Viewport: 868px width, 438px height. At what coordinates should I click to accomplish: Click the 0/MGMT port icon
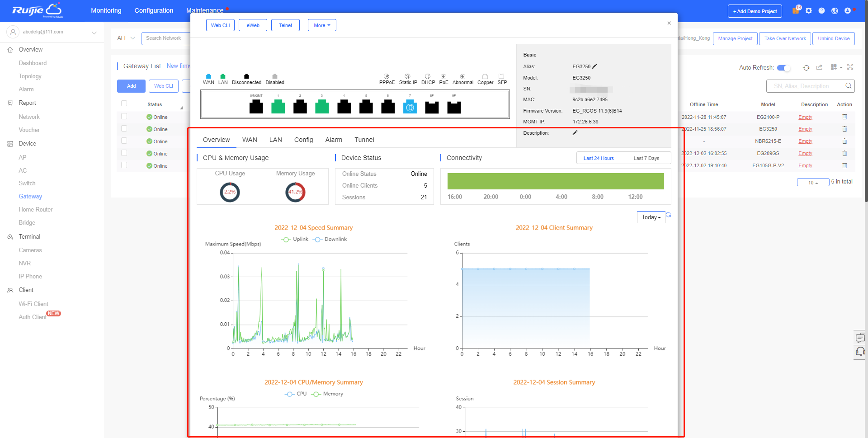pos(256,107)
